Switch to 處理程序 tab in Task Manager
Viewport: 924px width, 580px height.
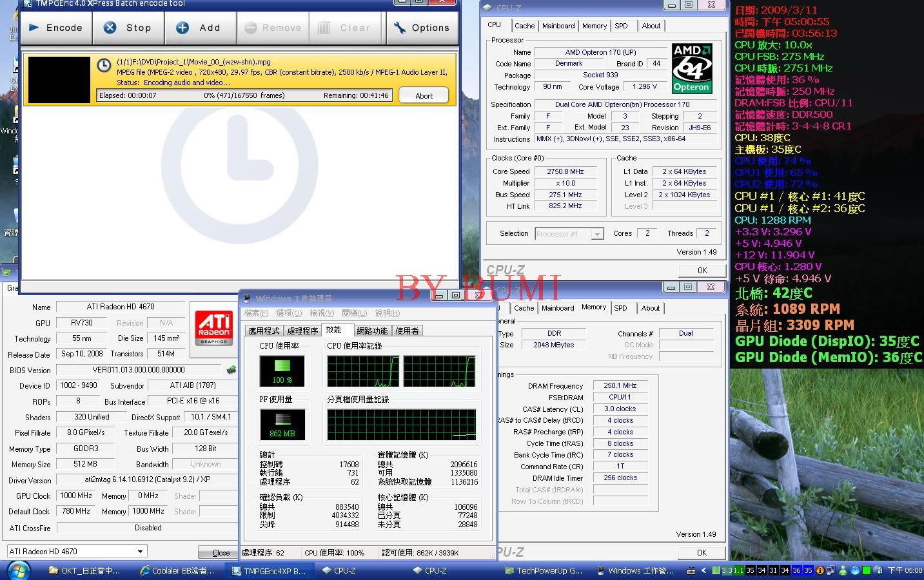302,331
